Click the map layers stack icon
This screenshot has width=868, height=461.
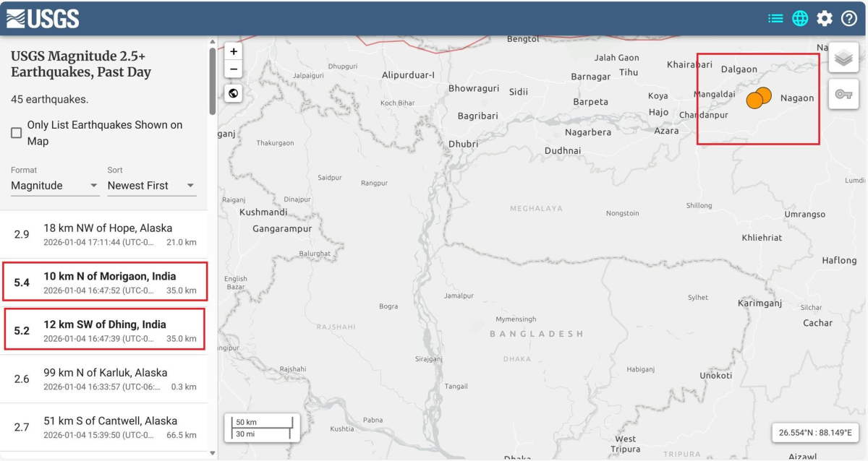coord(843,58)
